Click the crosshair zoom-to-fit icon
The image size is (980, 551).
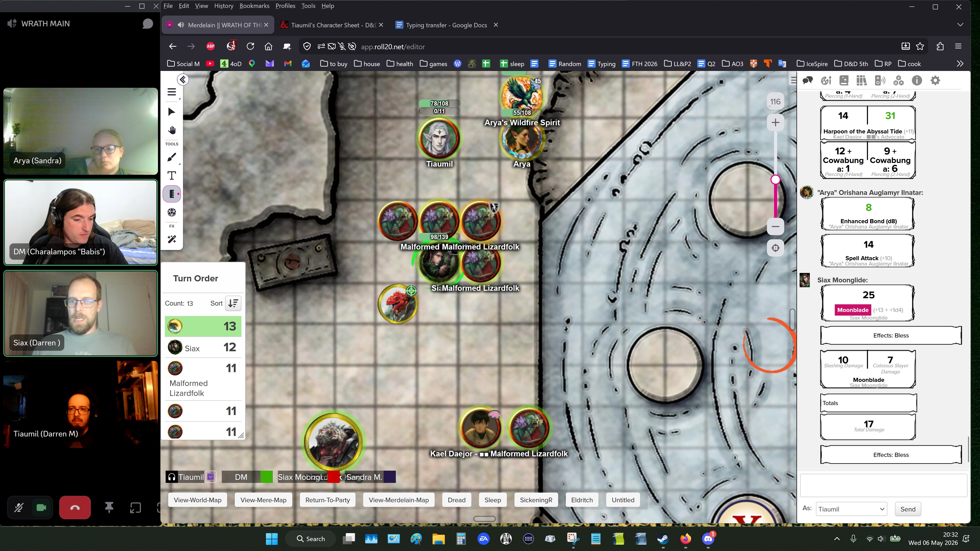pyautogui.click(x=775, y=248)
